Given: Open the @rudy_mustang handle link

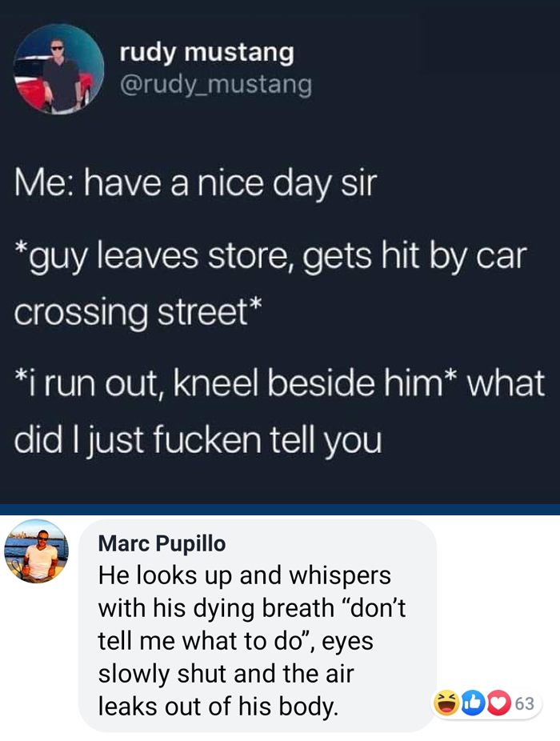Looking at the screenshot, I should tap(216, 85).
